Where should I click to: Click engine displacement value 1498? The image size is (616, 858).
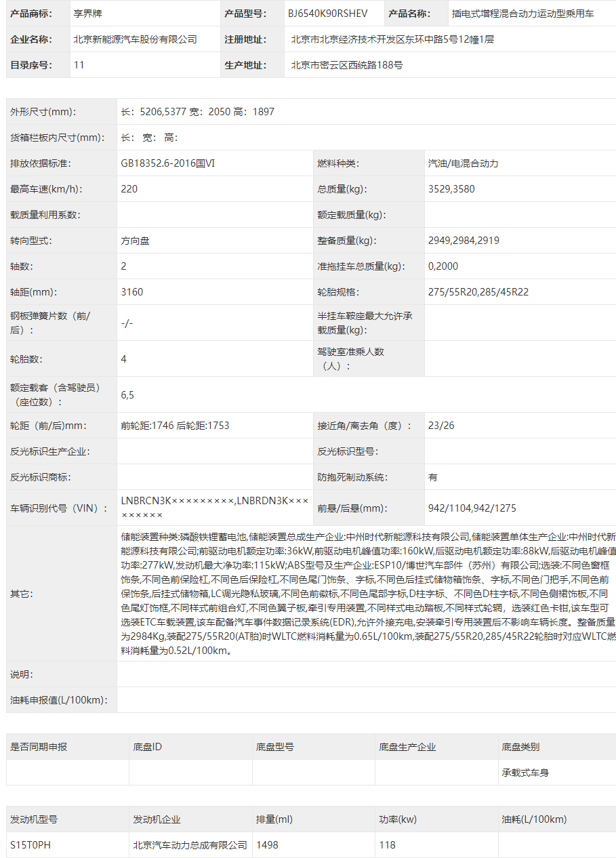tap(268, 845)
